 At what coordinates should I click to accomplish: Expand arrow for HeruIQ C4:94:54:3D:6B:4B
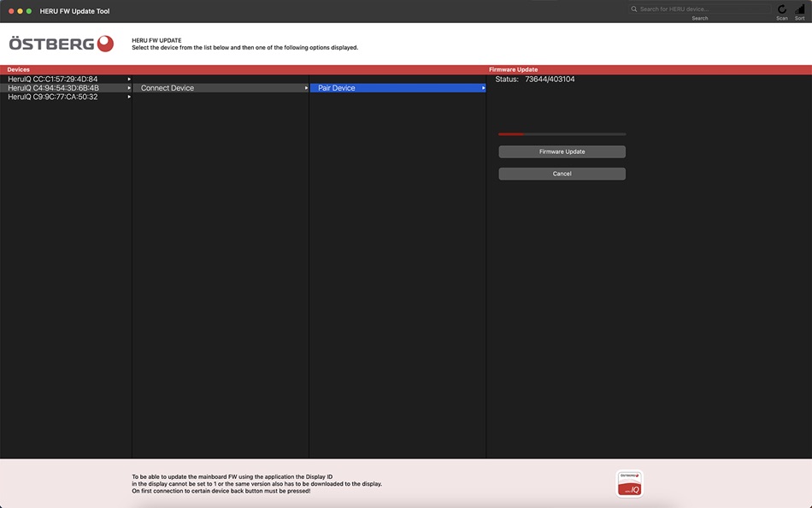pos(129,88)
